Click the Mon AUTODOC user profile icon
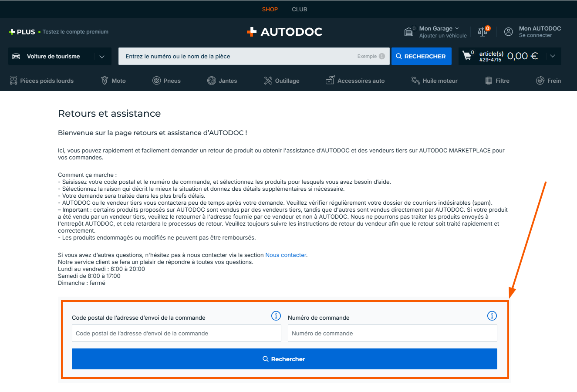The image size is (577, 392). pyautogui.click(x=509, y=32)
